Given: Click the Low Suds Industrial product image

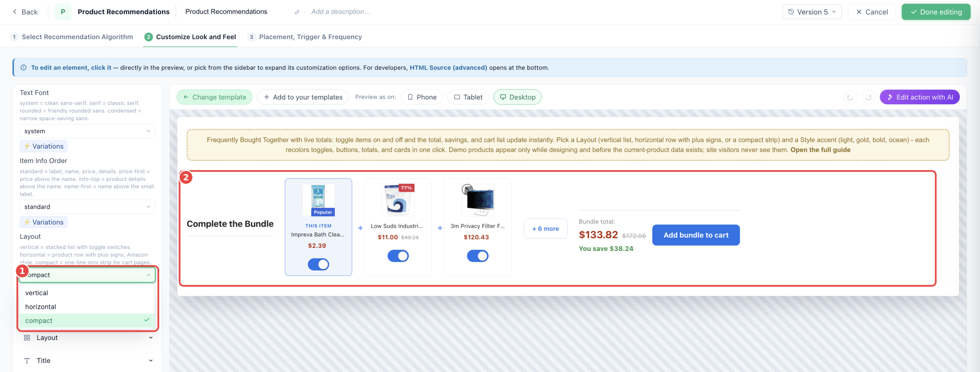Looking at the screenshot, I should pos(398,200).
